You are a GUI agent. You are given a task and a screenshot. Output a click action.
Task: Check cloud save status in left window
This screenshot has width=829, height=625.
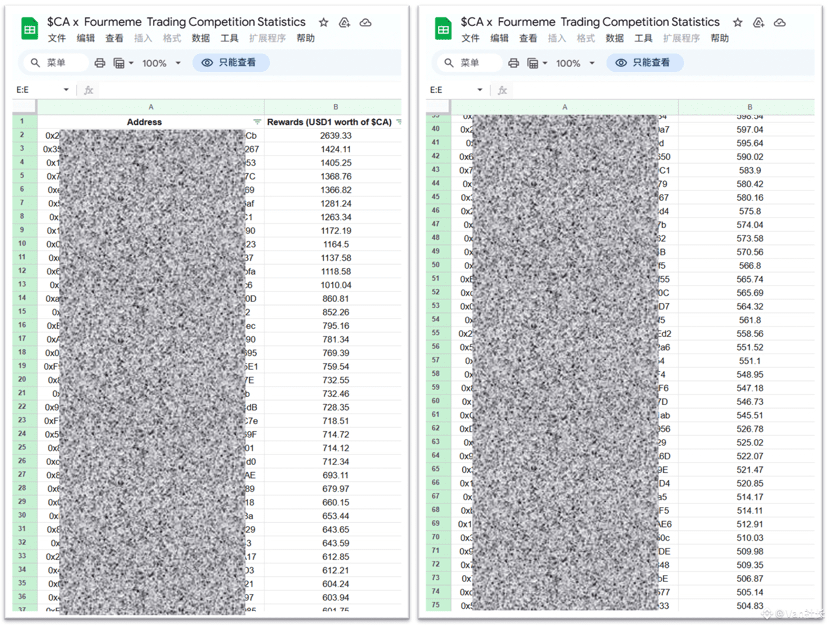pyautogui.click(x=365, y=22)
